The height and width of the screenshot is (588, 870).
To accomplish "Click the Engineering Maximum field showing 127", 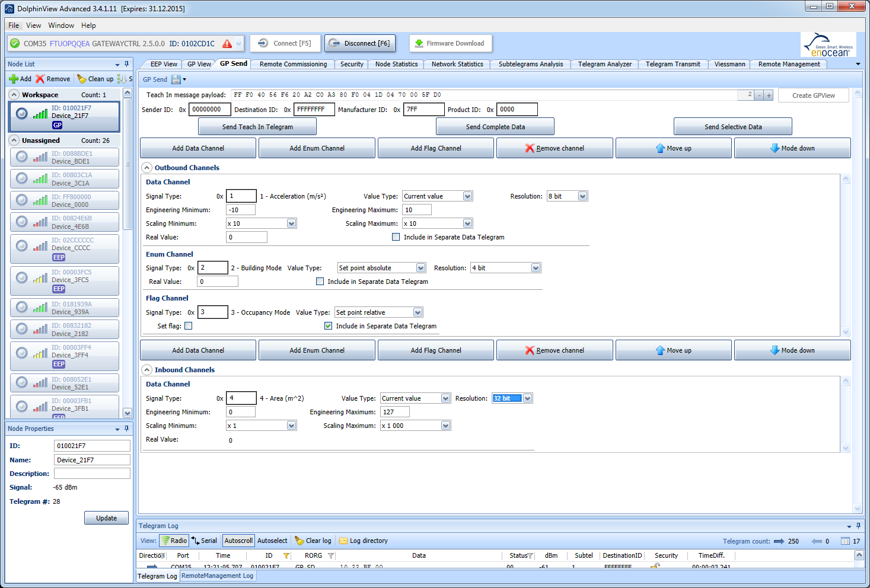I will [x=395, y=412].
